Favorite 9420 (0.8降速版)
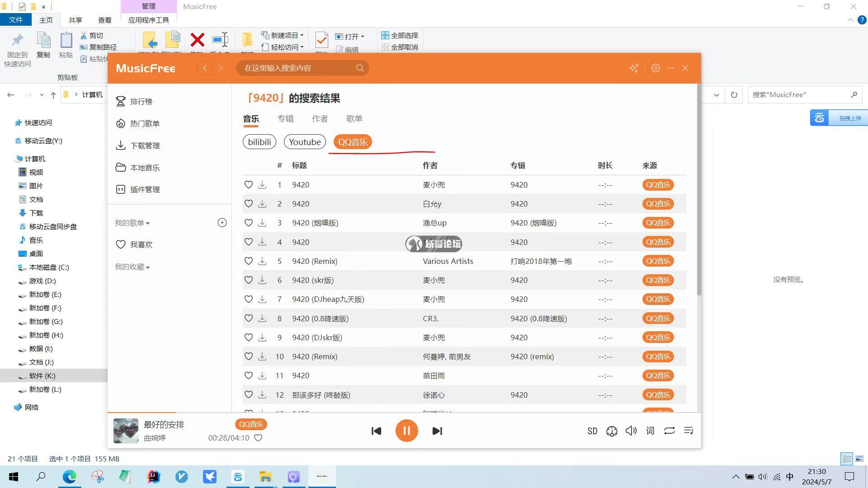 (x=249, y=319)
